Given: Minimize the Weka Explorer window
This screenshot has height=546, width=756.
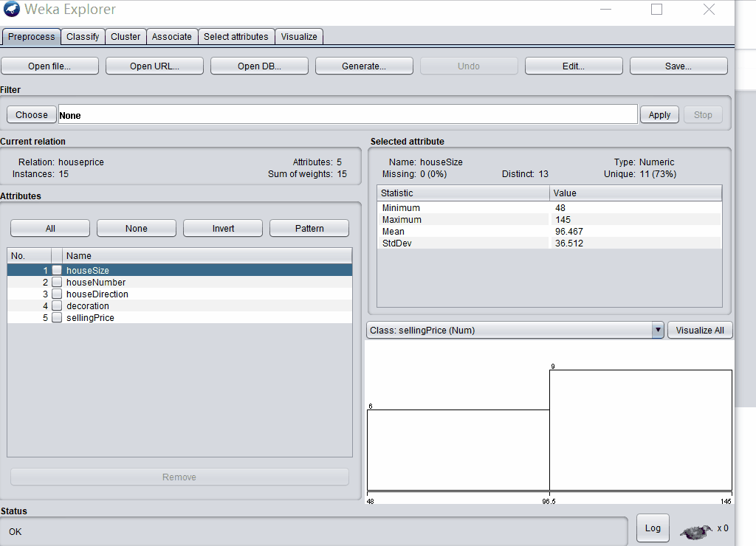Looking at the screenshot, I should tap(605, 9).
